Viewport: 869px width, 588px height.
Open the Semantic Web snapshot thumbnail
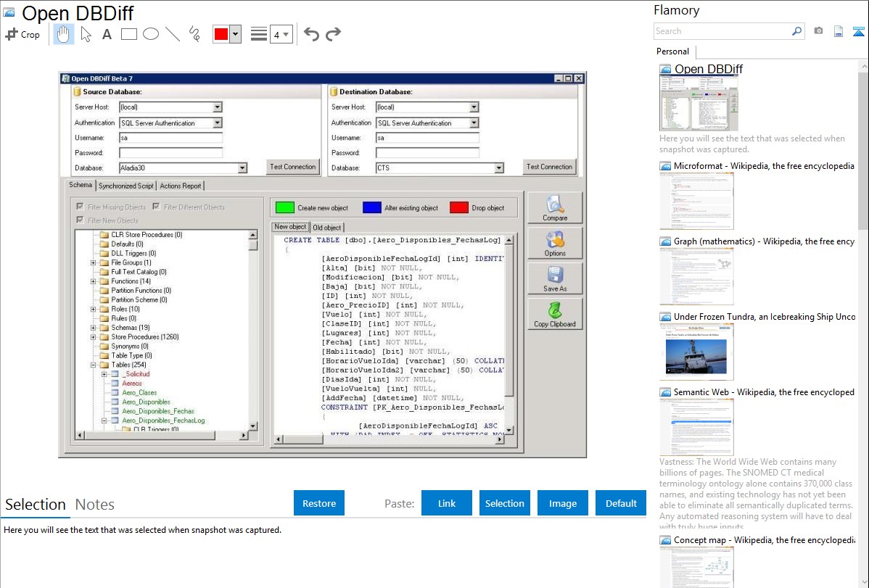pyautogui.click(x=696, y=427)
